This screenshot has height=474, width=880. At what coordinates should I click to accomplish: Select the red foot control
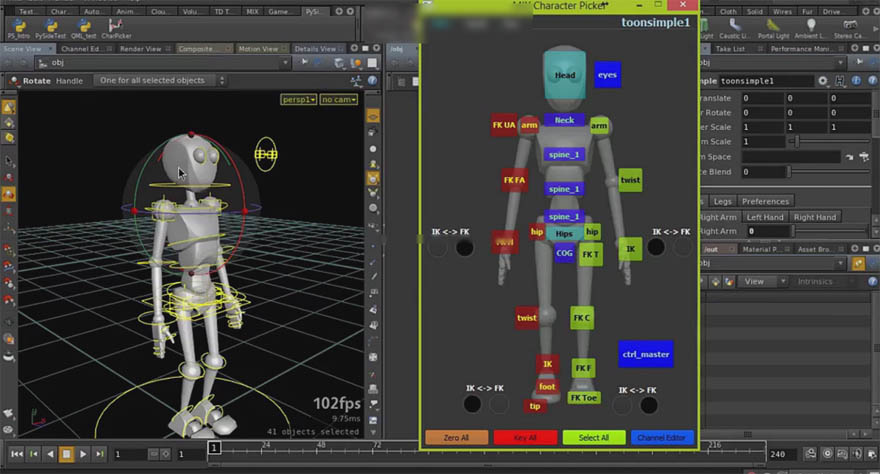pos(547,386)
